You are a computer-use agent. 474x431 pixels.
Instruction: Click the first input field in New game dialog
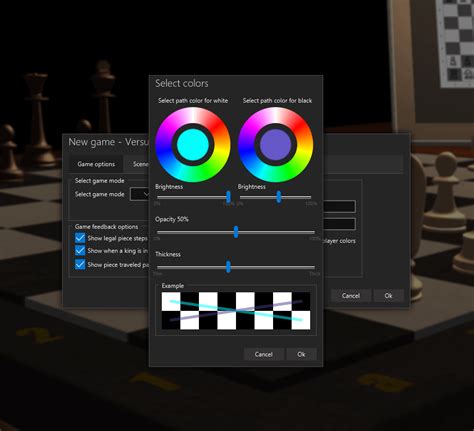(339, 206)
